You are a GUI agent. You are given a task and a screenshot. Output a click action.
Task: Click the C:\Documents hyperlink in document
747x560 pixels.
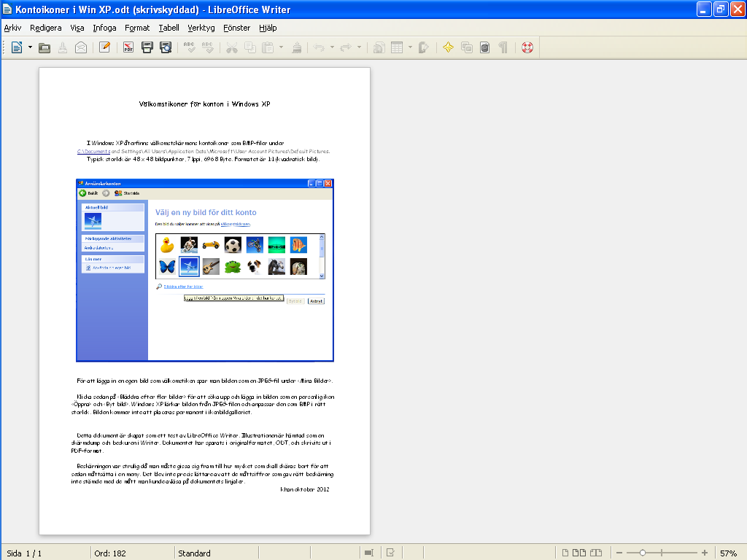(94, 152)
